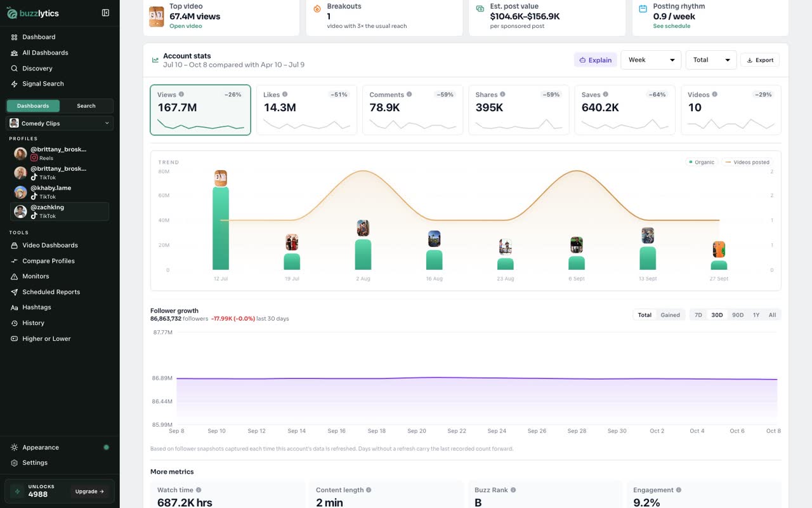The width and height of the screenshot is (812, 508).
Task: Switch follower growth to Gained
Action: pos(670,315)
